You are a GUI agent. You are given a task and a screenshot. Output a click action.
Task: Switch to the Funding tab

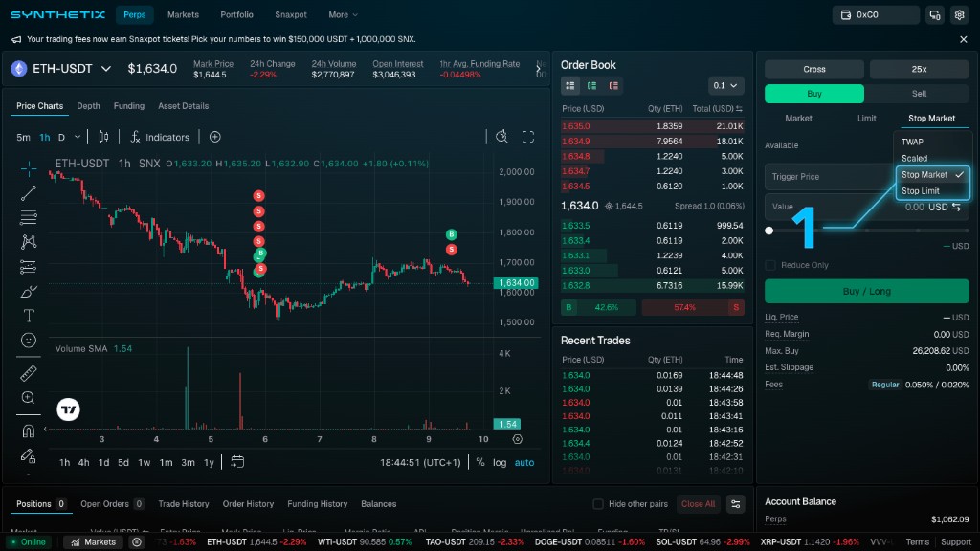tap(129, 106)
